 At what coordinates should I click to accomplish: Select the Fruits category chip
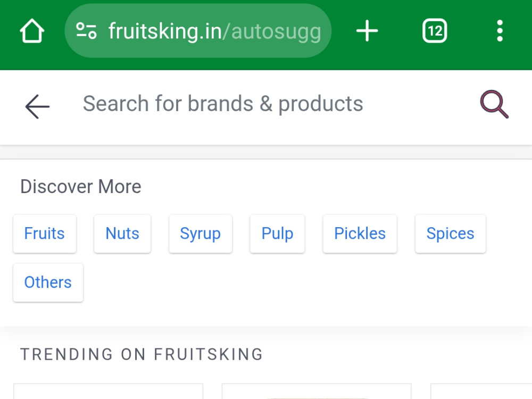click(x=45, y=234)
